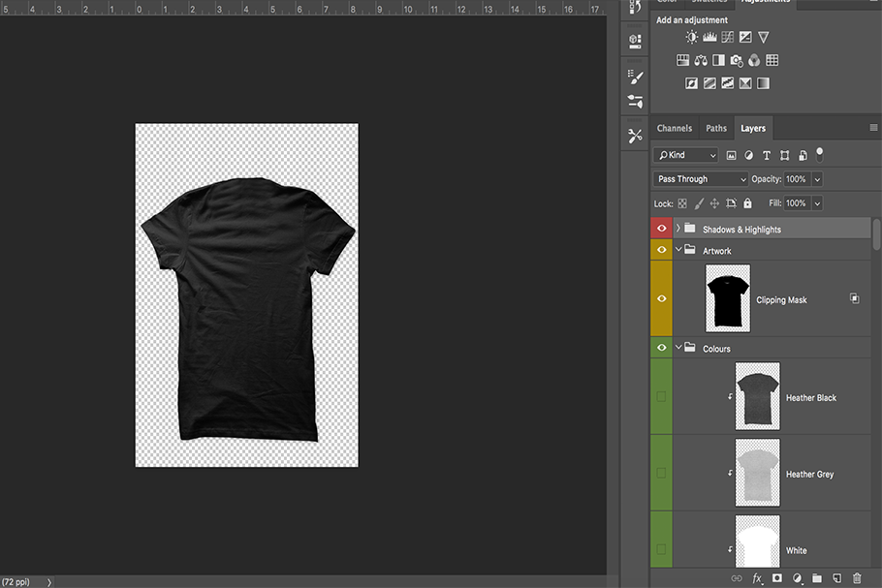Screen dimensions: 882x588
Task: Add a Levels adjustment
Action: pyautogui.click(x=709, y=37)
